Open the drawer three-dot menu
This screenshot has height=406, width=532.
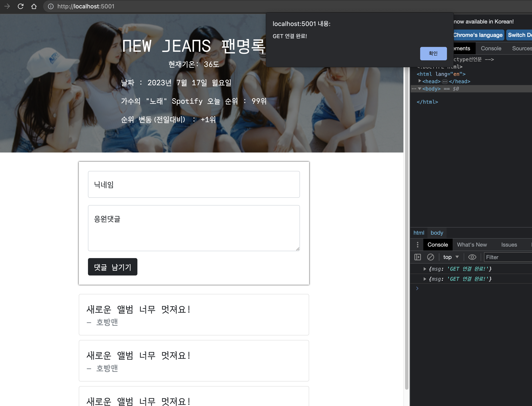[x=417, y=245]
